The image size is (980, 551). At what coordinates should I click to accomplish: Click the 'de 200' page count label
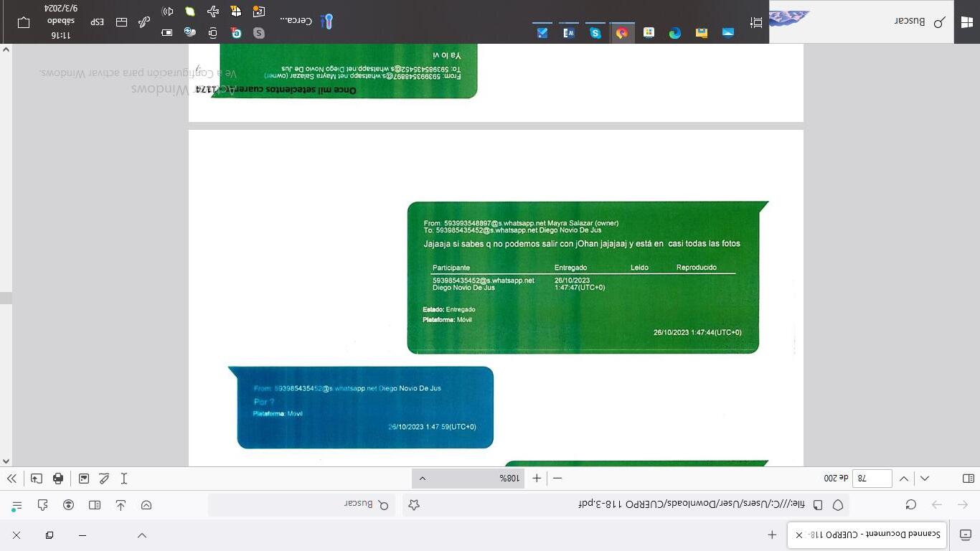point(836,479)
